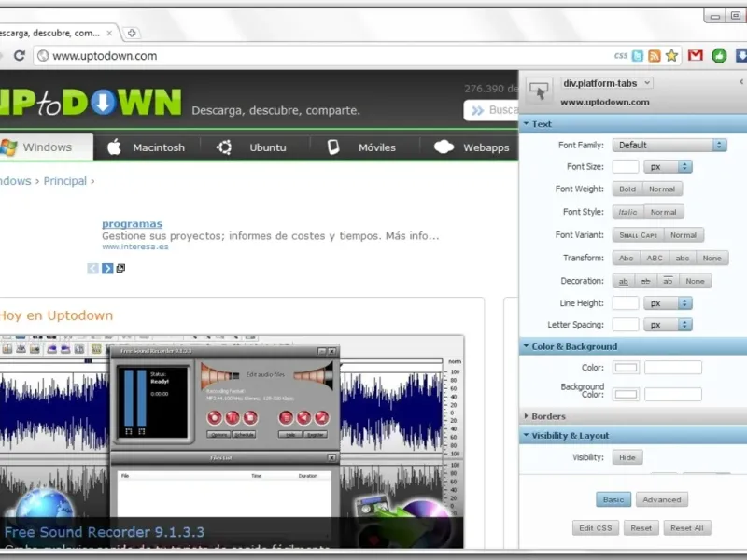Apply underline text decoration
This screenshot has width=747, height=560.
coord(623,281)
